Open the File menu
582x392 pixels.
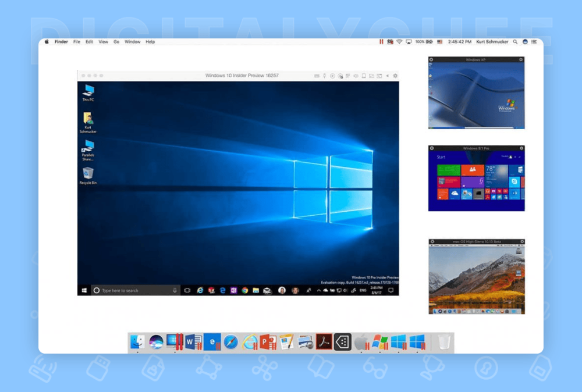pos(77,42)
